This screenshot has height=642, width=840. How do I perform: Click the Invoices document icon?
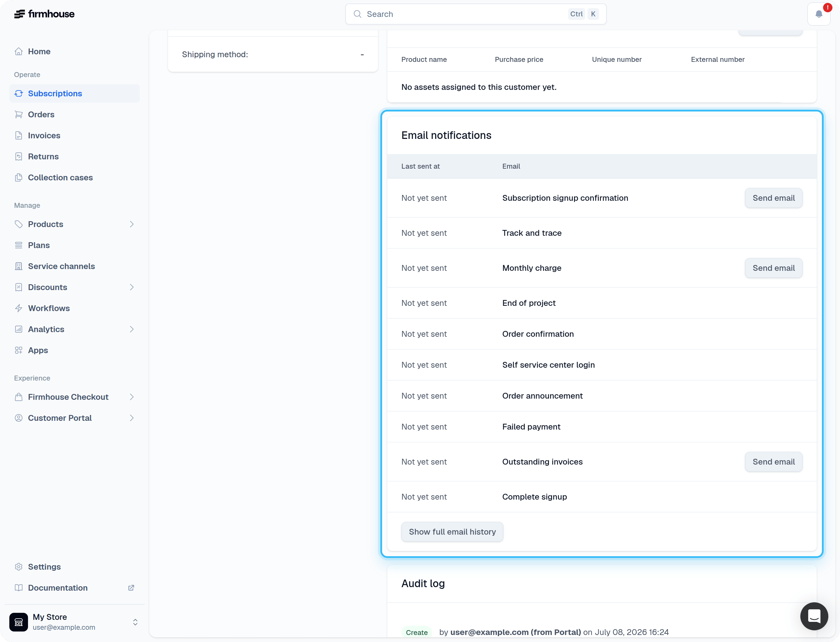pos(19,135)
